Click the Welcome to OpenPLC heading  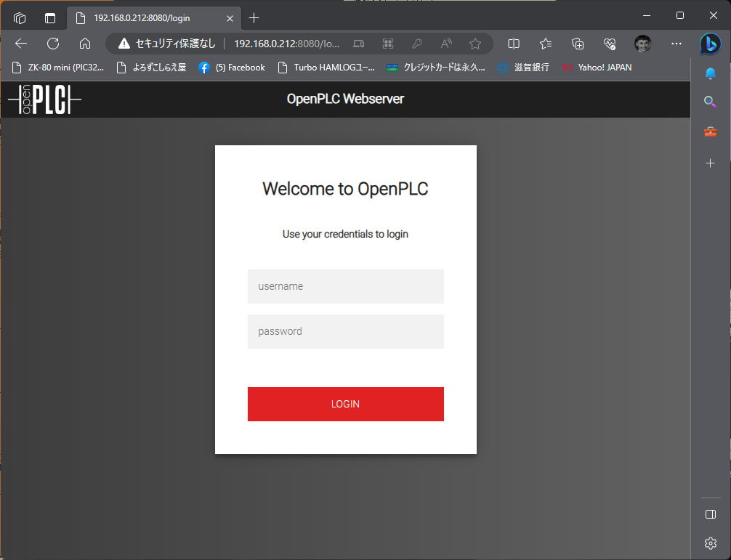[x=345, y=189]
